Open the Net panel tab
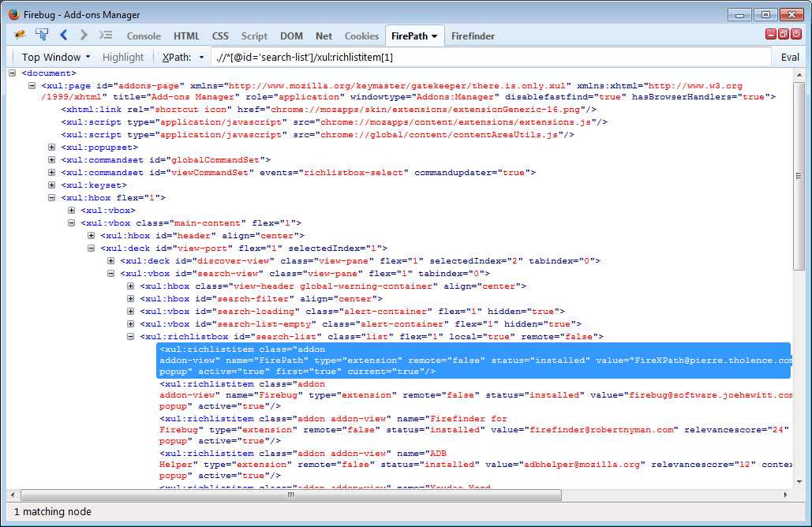Viewport: 812px width, 527px height. [324, 36]
